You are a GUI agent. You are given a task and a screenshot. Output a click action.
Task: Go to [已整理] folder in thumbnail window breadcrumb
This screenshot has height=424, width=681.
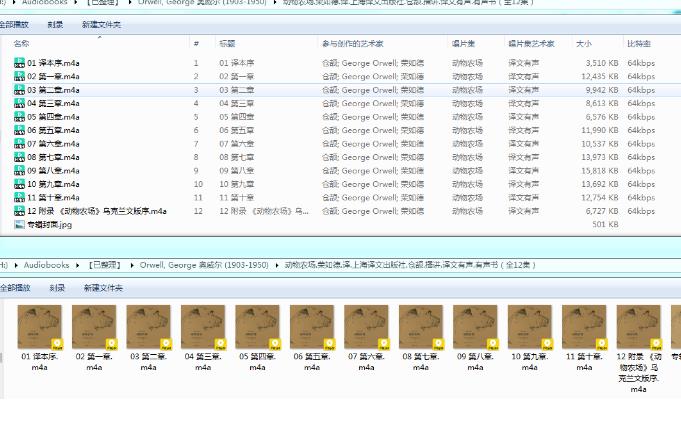(x=104, y=265)
